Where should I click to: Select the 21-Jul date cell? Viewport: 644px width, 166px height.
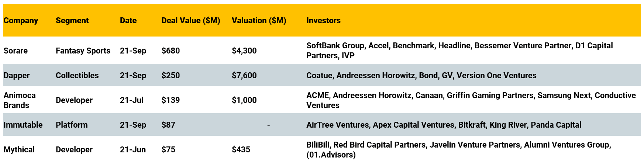131,100
